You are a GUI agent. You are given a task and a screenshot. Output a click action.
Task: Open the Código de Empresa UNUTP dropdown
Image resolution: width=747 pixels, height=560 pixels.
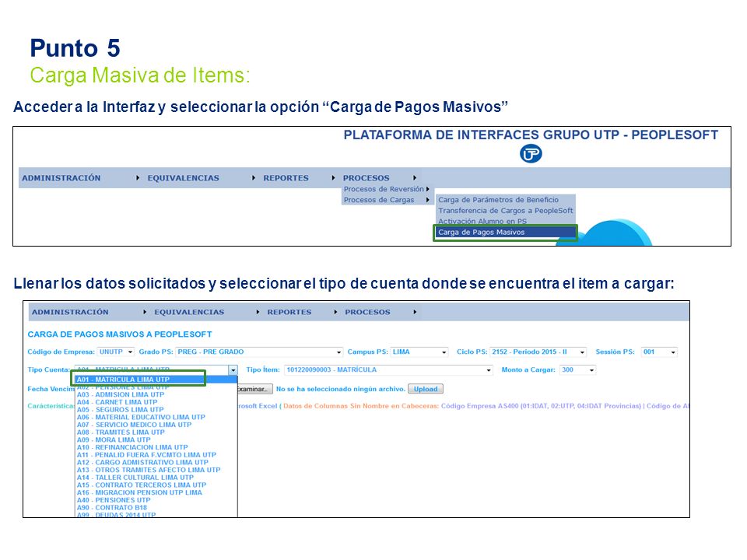(116, 352)
